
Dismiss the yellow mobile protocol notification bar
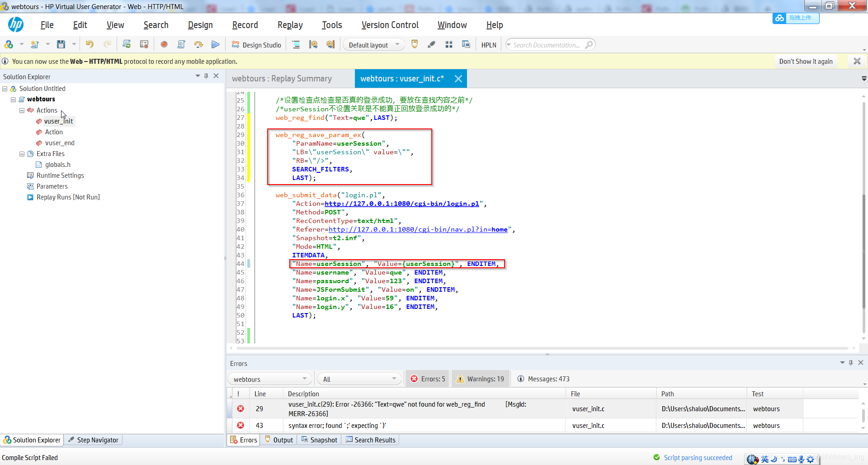857,61
